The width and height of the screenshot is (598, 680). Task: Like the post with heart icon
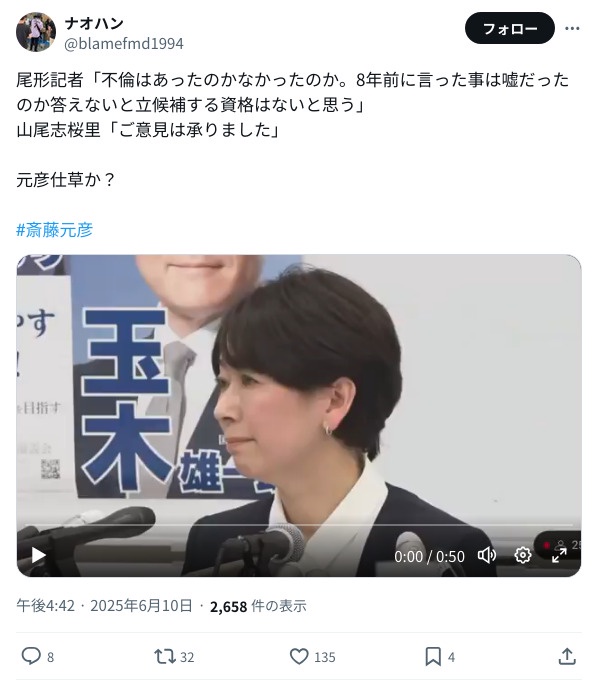tap(299, 656)
